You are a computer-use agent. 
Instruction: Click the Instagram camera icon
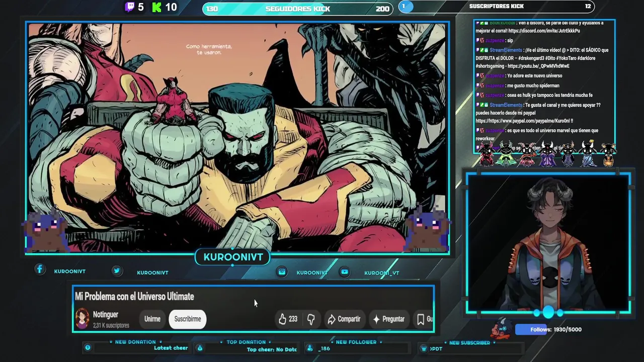[x=282, y=271]
